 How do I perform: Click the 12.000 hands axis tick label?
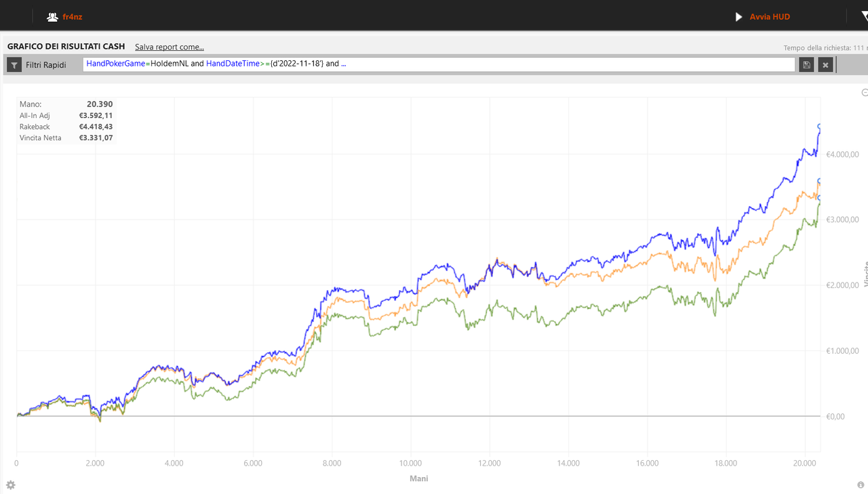click(489, 464)
